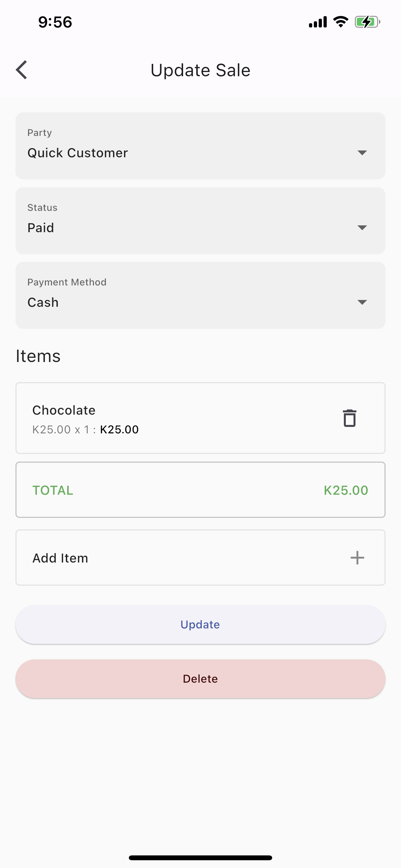Tap the Add Item row

tap(200, 558)
